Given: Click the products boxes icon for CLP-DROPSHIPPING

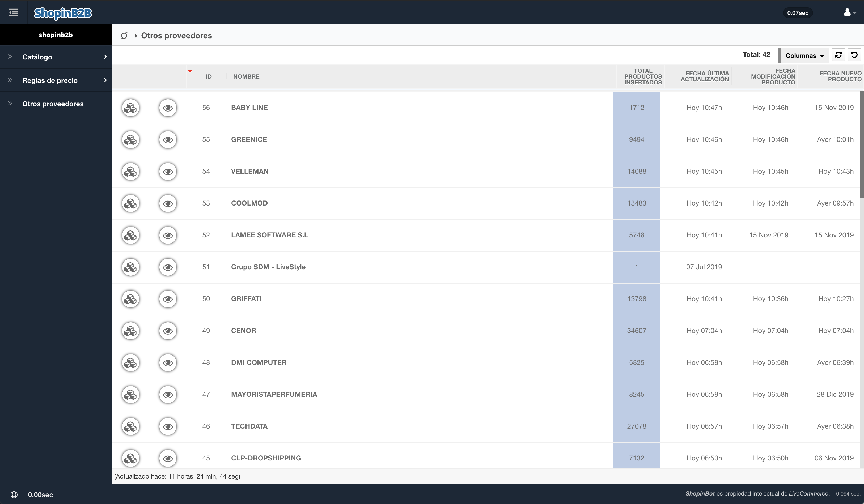Looking at the screenshot, I should click(131, 458).
